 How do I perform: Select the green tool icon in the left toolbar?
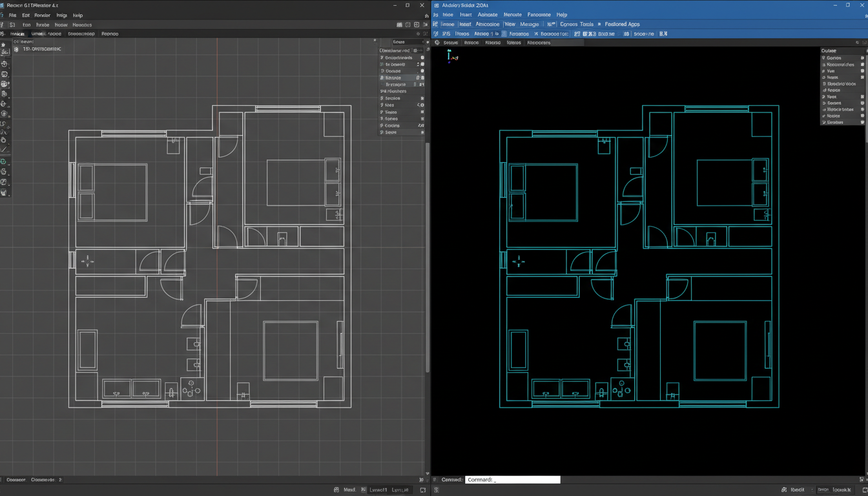coord(4,161)
